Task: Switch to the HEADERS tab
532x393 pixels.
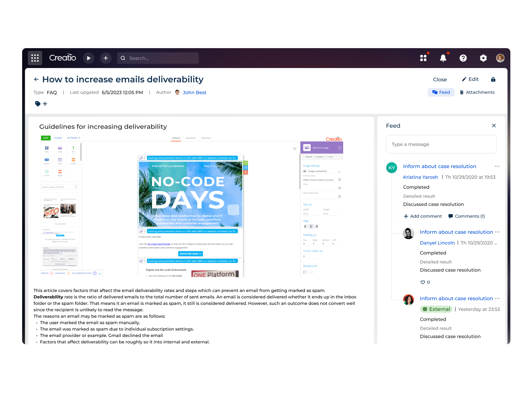Action: point(191,138)
